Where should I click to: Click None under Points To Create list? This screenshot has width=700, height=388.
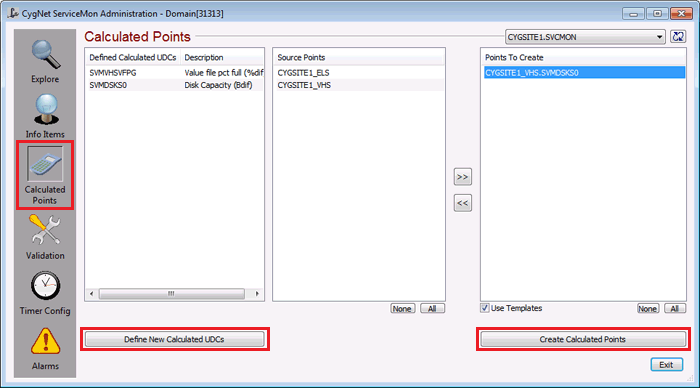(x=647, y=309)
